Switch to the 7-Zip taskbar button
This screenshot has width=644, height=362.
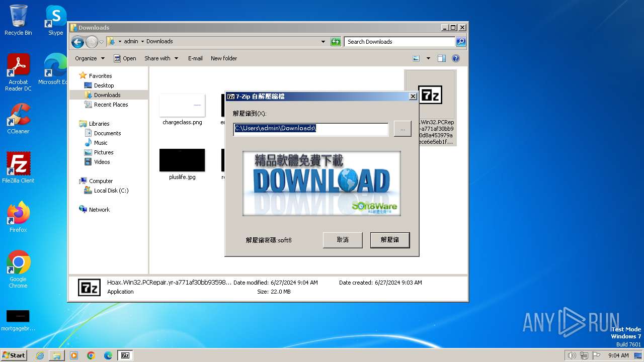[125, 355]
